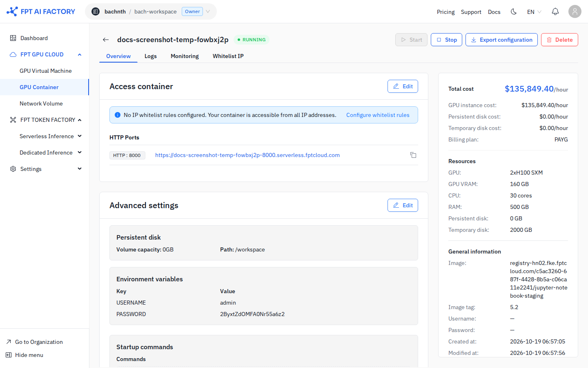The image size is (588, 368).
Task: Switch to the Logs tab
Action: pos(151,56)
